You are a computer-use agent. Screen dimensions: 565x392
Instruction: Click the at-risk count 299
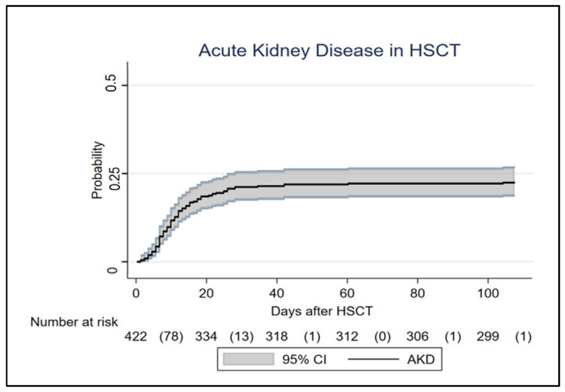point(488,336)
